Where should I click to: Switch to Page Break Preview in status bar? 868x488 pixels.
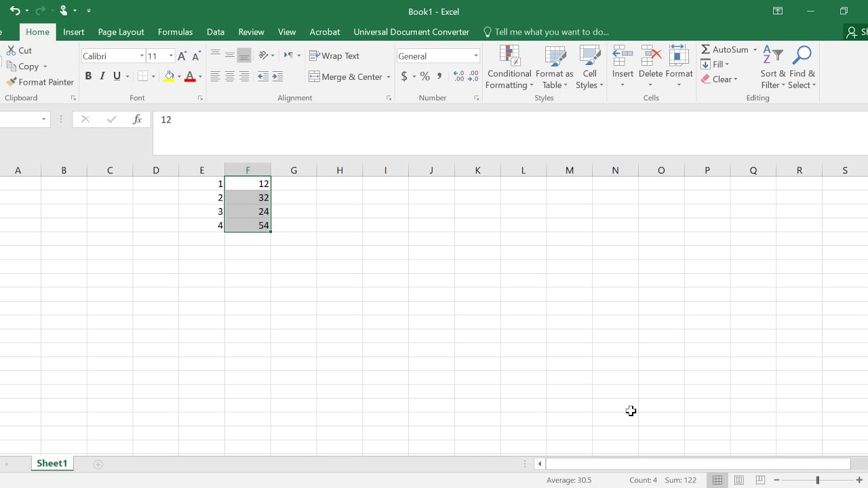760,480
